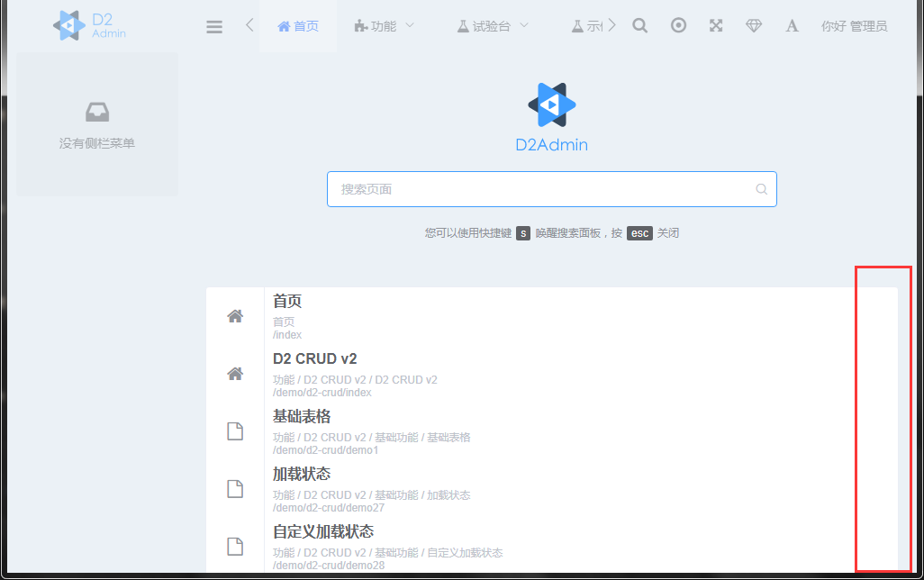The height and width of the screenshot is (580, 924).
Task: Click file icon beside 自定义加载状态
Action: tap(235, 547)
